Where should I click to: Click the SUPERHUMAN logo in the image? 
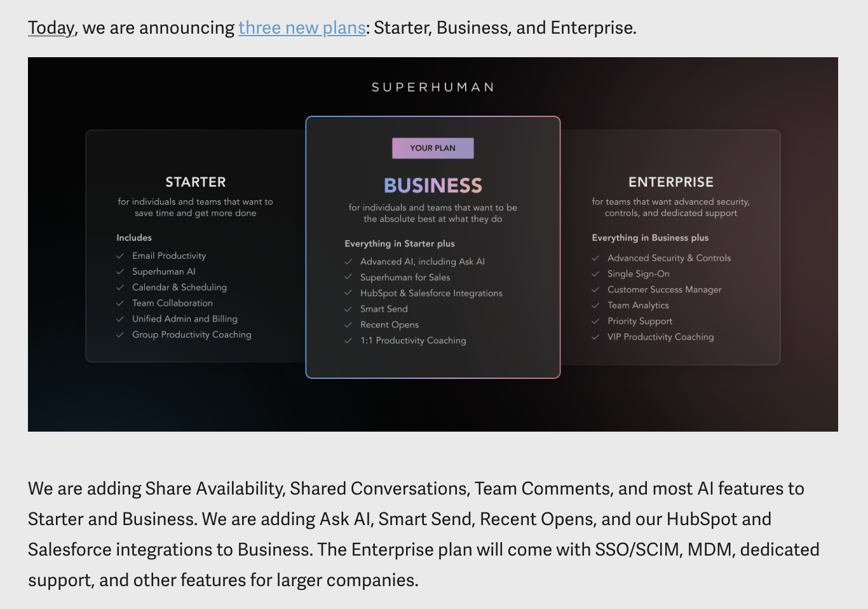pos(433,87)
